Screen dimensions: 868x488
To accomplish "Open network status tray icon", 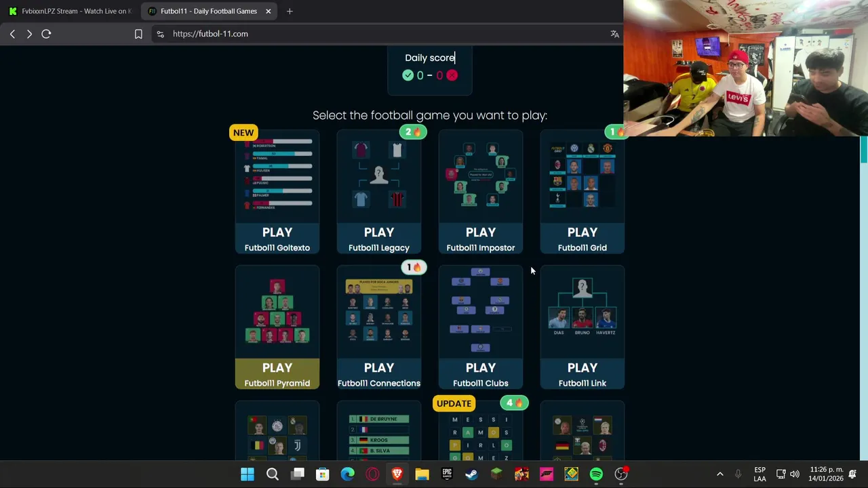I will coord(781,474).
